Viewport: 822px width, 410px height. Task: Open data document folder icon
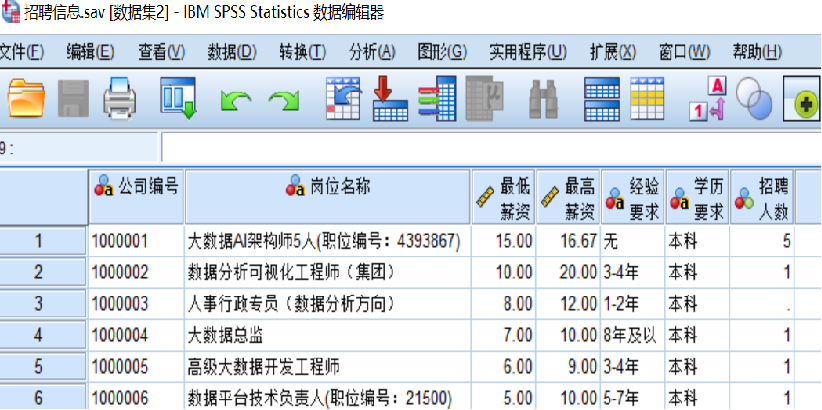tap(25, 98)
